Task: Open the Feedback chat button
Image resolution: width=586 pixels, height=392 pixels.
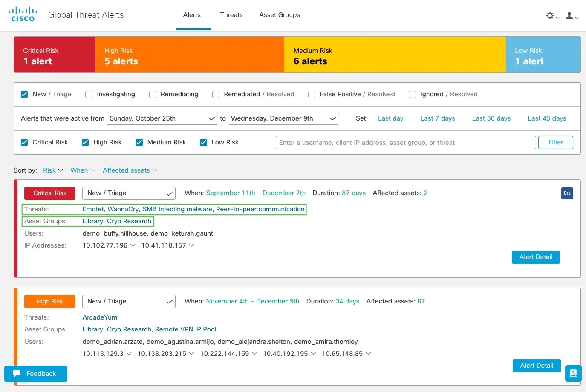Action: 36,374
